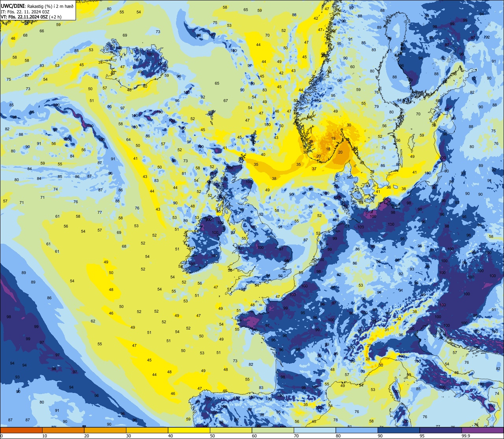Click the legend swatch between 30 and 40

pyautogui.click(x=147, y=430)
